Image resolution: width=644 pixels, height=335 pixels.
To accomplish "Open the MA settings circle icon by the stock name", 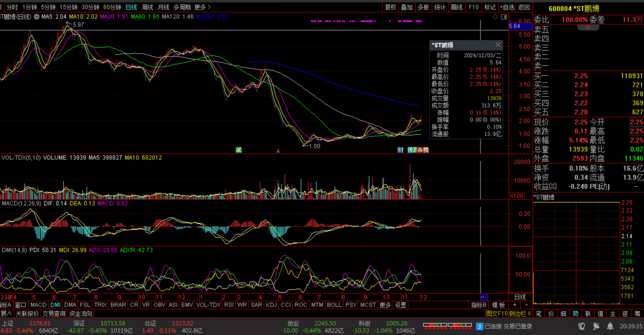I will 36,17.
